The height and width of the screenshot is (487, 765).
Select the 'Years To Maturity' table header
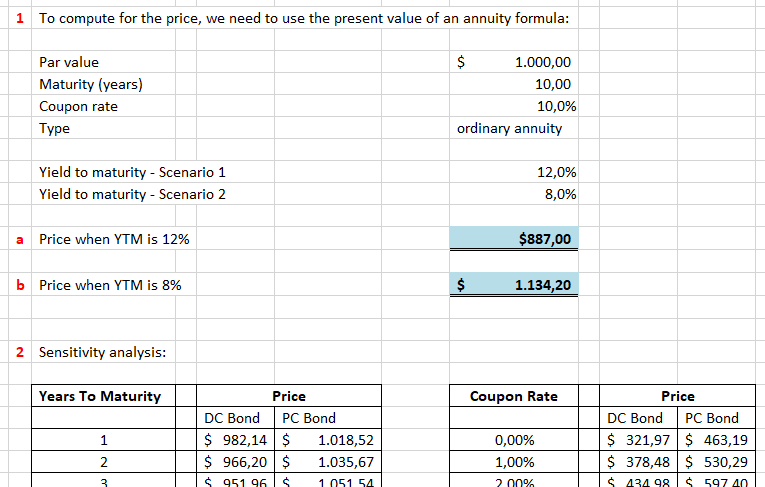(100, 396)
